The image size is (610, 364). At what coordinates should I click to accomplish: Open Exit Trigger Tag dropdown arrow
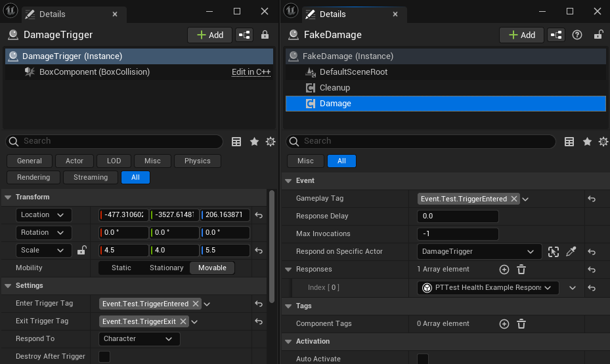194,322
